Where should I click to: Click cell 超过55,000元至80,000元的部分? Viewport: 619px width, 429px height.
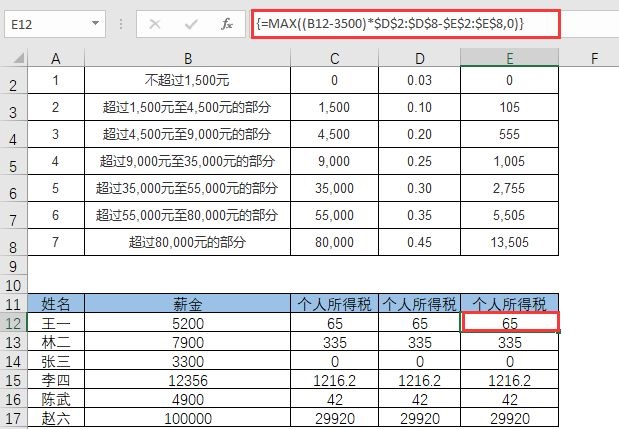[x=188, y=215]
